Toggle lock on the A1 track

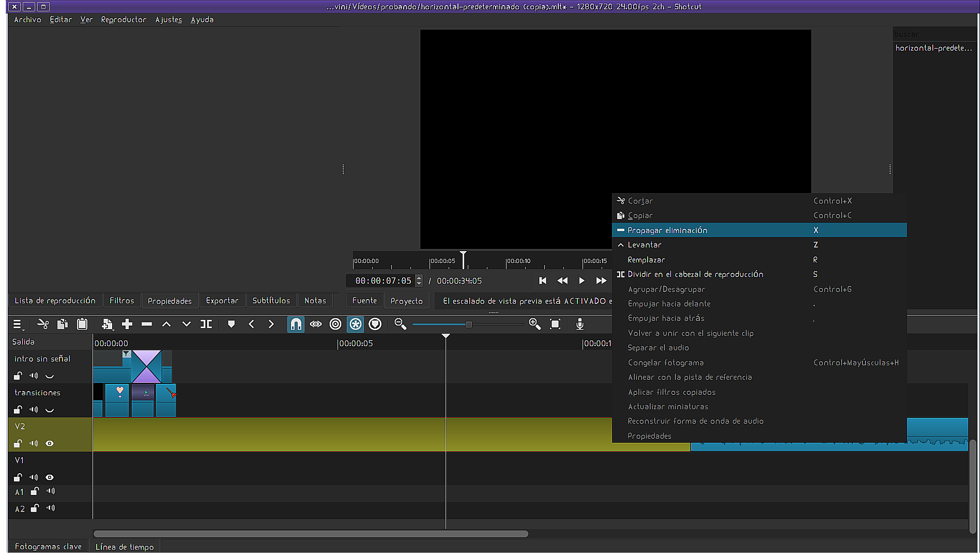[x=35, y=491]
